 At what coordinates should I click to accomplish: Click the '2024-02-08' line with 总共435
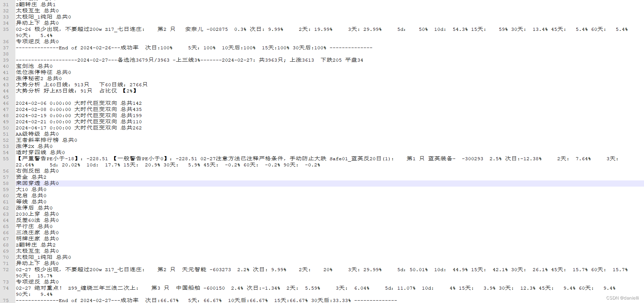click(x=79, y=109)
